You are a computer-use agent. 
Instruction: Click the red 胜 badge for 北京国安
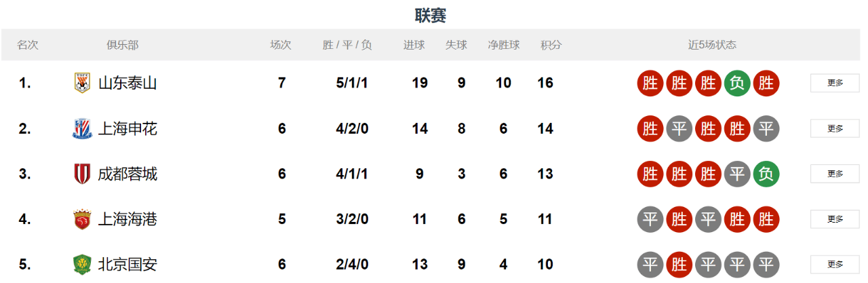pyautogui.click(x=679, y=264)
